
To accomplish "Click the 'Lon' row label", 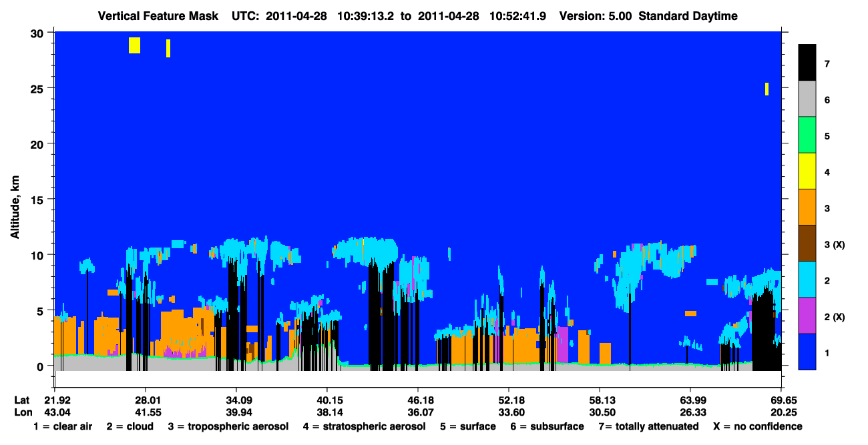I will pos(23,412).
